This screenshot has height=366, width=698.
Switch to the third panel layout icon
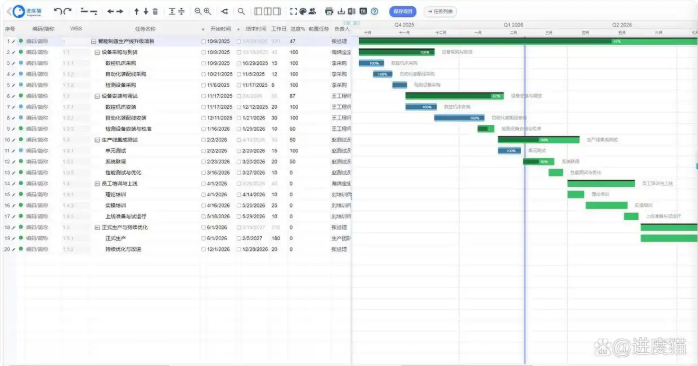pos(277,11)
